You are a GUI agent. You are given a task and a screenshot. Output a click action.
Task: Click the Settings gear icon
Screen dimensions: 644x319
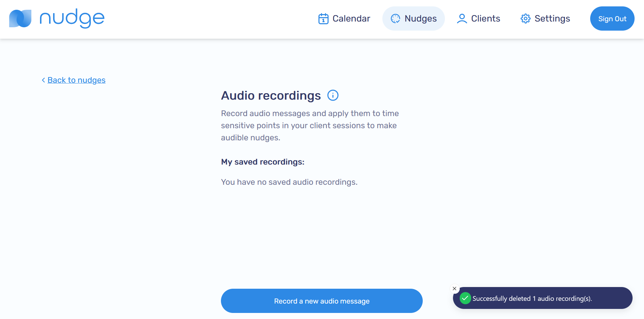click(525, 19)
